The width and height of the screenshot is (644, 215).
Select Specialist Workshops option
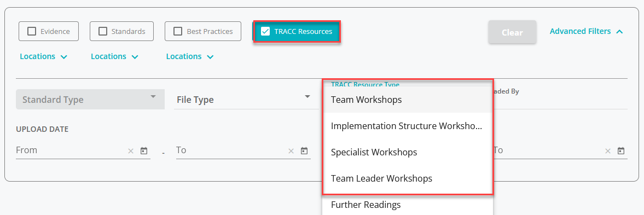408,152
